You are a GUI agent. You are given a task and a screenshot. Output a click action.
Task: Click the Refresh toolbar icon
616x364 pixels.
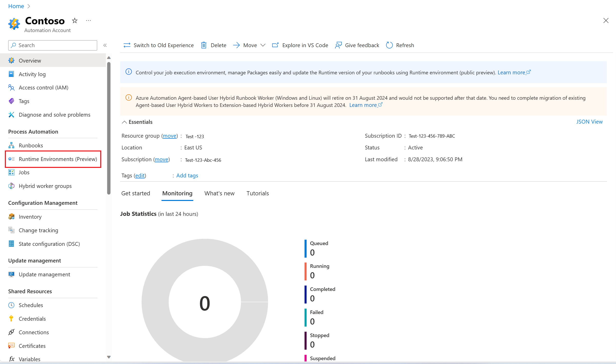pyautogui.click(x=389, y=45)
